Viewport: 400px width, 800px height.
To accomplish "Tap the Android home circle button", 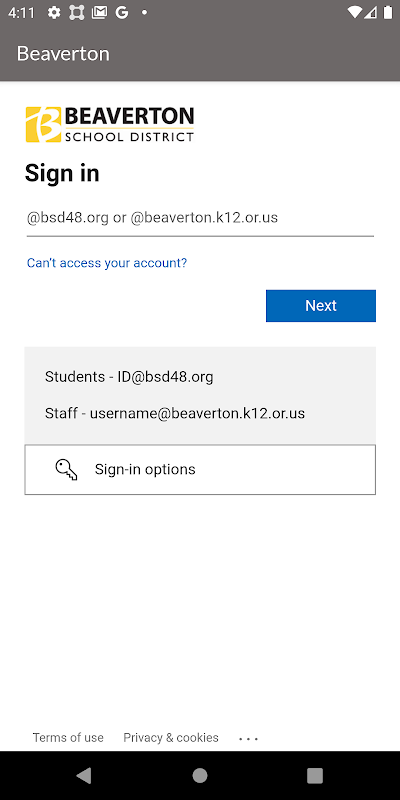I will [x=200, y=776].
